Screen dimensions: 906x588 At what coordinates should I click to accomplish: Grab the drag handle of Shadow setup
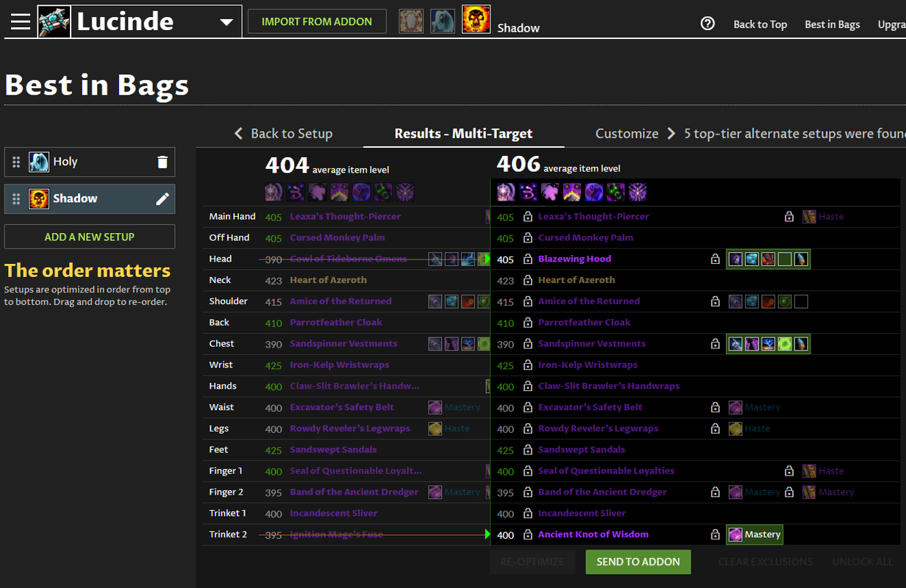pos(16,198)
